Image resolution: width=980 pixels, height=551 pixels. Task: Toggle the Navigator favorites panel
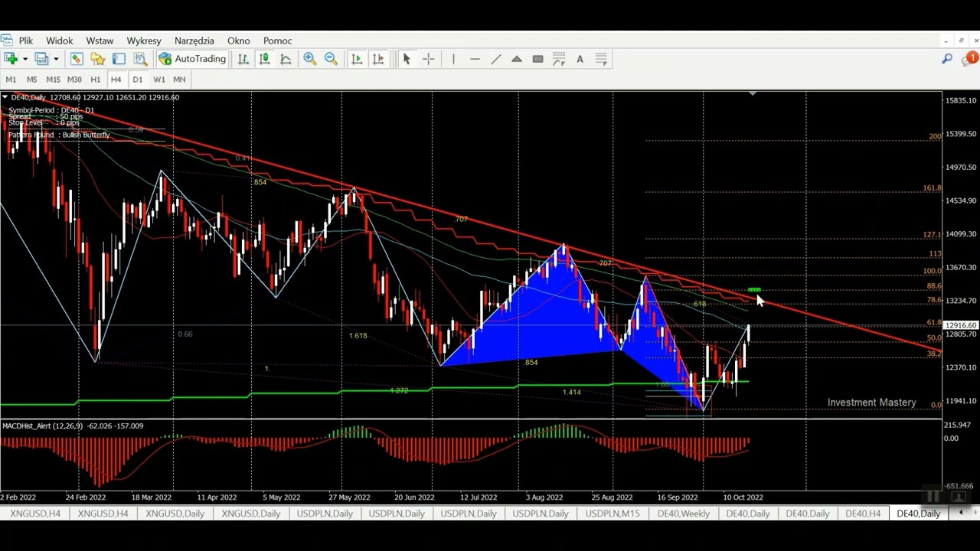pos(98,59)
